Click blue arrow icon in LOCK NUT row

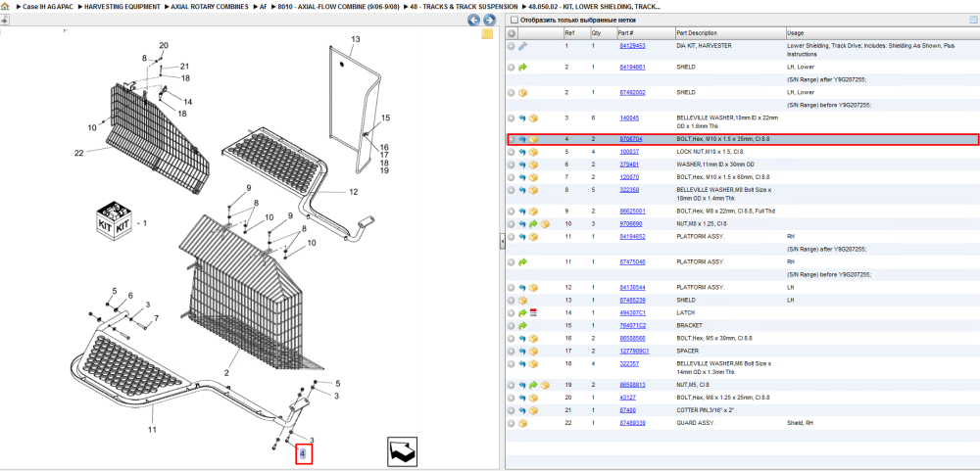pyautogui.click(x=522, y=152)
